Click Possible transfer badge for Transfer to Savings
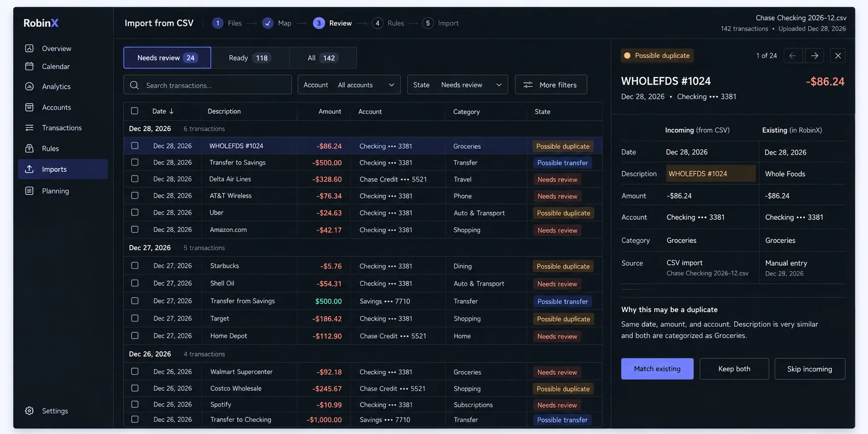The height and width of the screenshot is (434, 868). click(x=563, y=163)
